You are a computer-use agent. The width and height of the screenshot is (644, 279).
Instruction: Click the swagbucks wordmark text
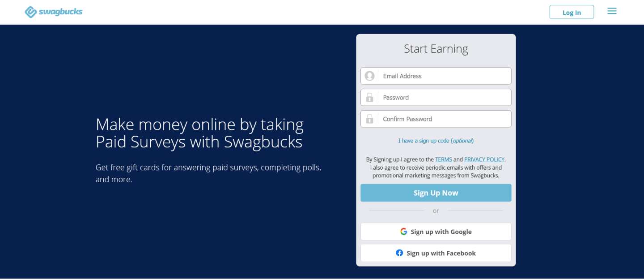pyautogui.click(x=60, y=12)
